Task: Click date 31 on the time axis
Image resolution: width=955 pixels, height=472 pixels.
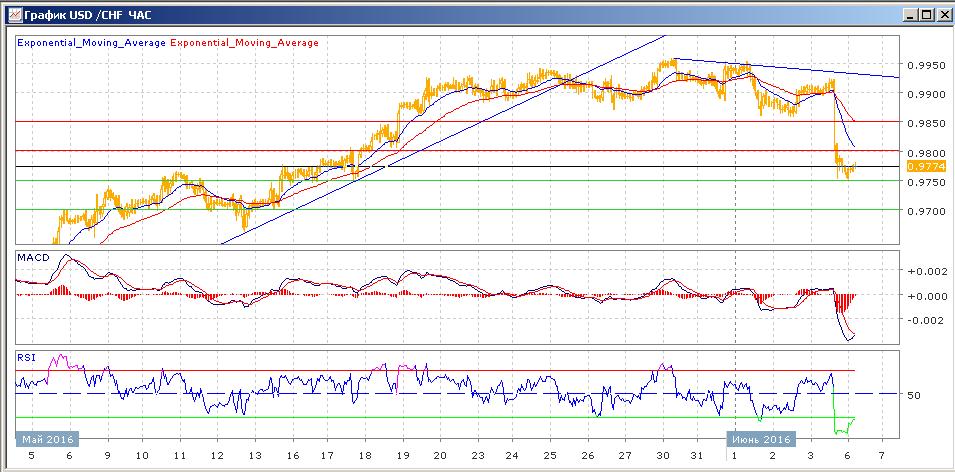Action: [698, 456]
